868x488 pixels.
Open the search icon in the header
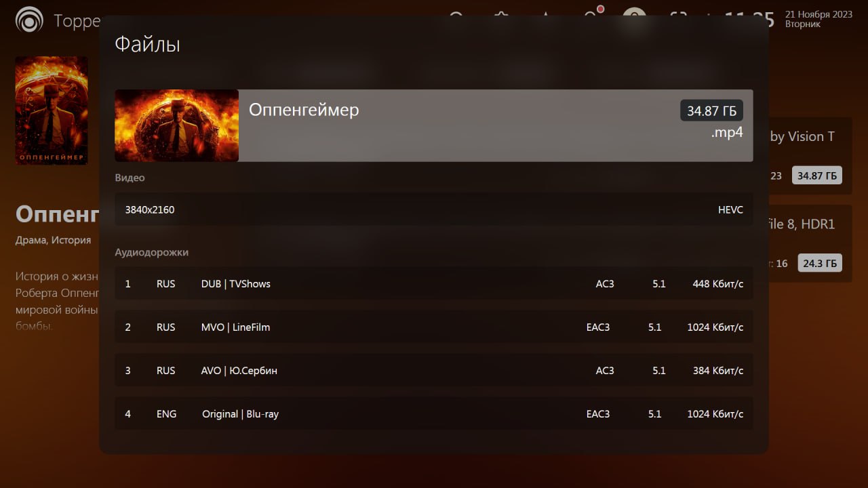(x=456, y=16)
